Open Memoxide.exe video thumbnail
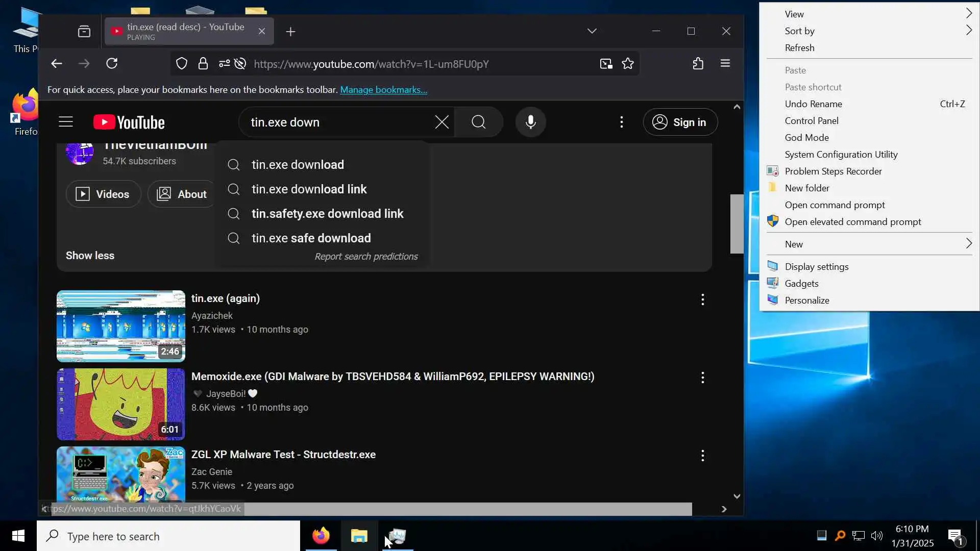Image resolution: width=980 pixels, height=551 pixels. tap(120, 404)
